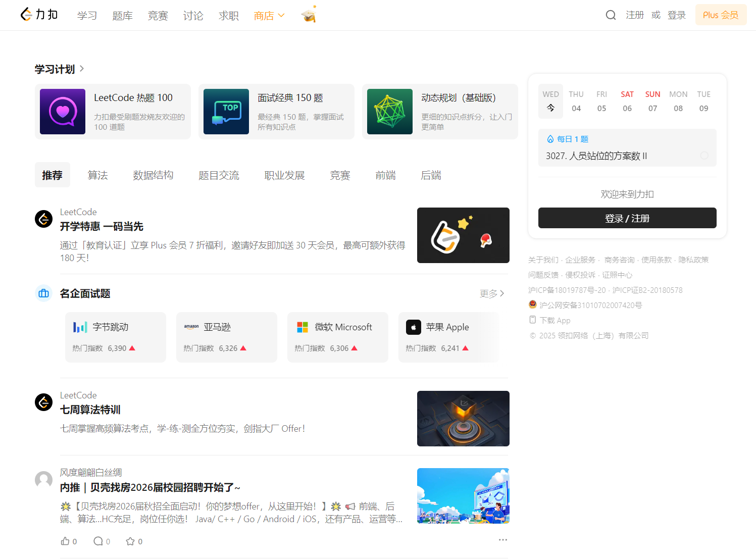
Task: Click the 名企面试题 briefcase icon
Action: (44, 293)
